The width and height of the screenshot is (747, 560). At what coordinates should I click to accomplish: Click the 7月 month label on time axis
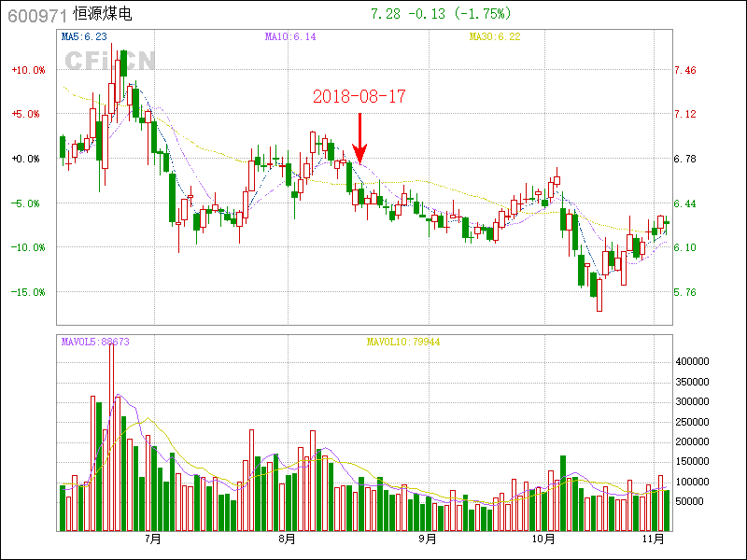coord(152,539)
